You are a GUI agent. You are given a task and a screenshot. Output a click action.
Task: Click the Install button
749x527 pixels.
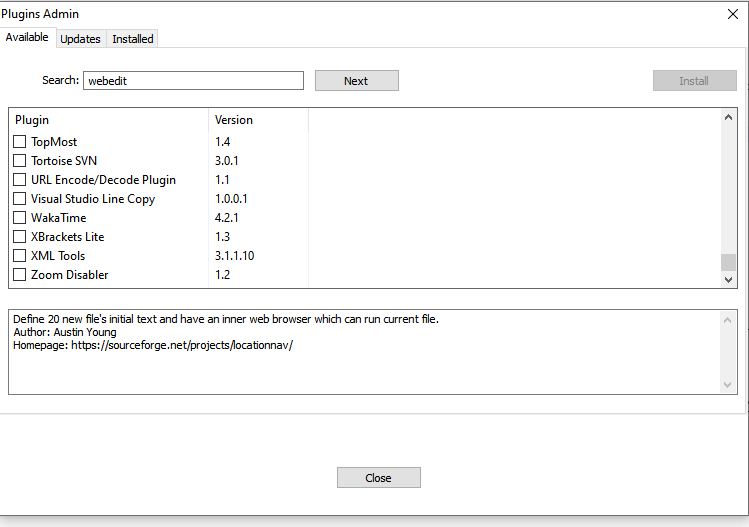695,81
